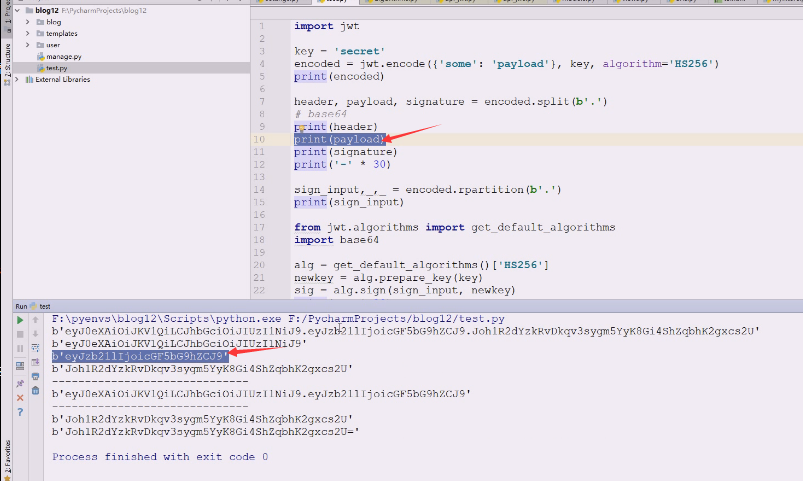Select the templates folder

61,33
